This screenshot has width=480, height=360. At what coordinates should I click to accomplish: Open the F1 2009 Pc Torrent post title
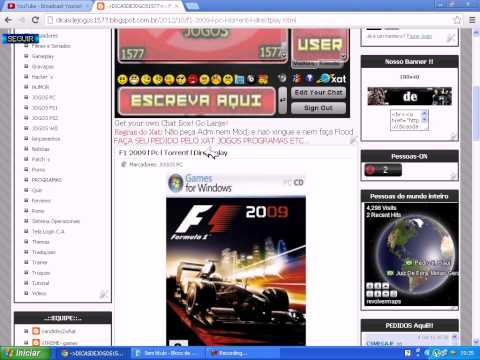point(173,153)
